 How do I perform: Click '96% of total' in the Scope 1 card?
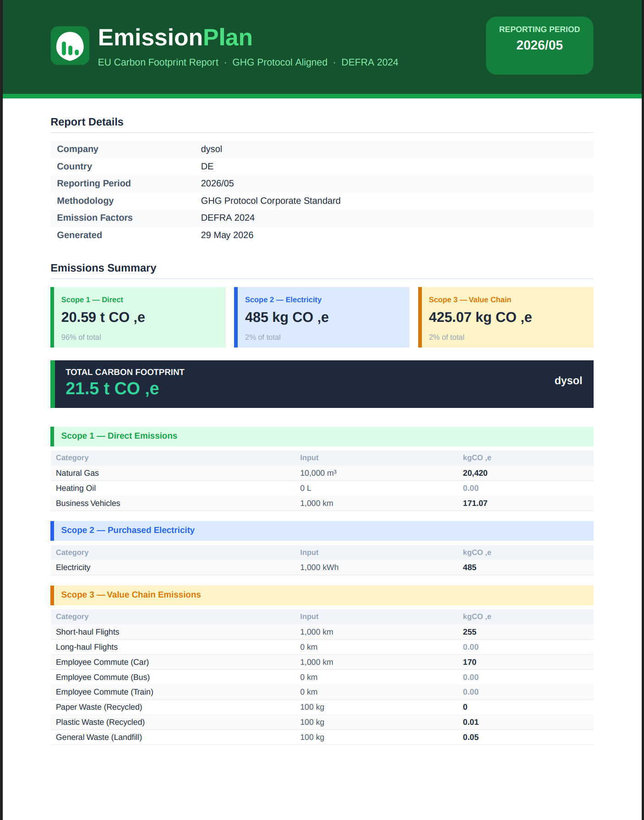point(81,337)
